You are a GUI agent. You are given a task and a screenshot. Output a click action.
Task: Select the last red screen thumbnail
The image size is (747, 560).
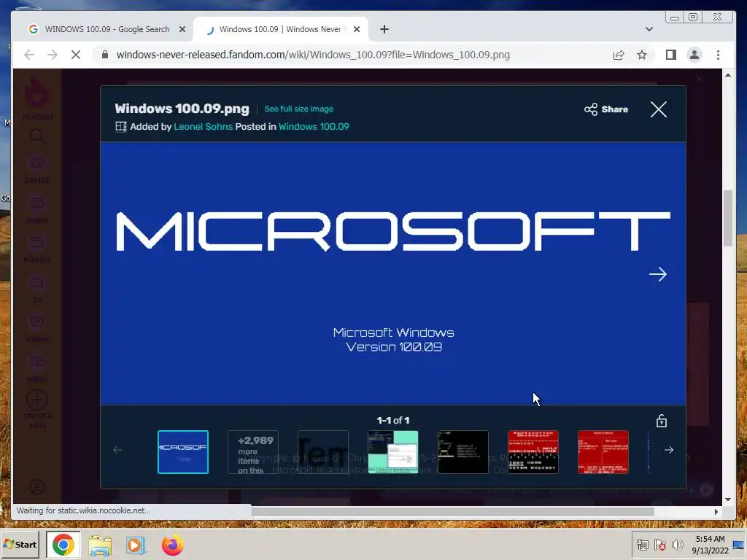[x=603, y=452]
